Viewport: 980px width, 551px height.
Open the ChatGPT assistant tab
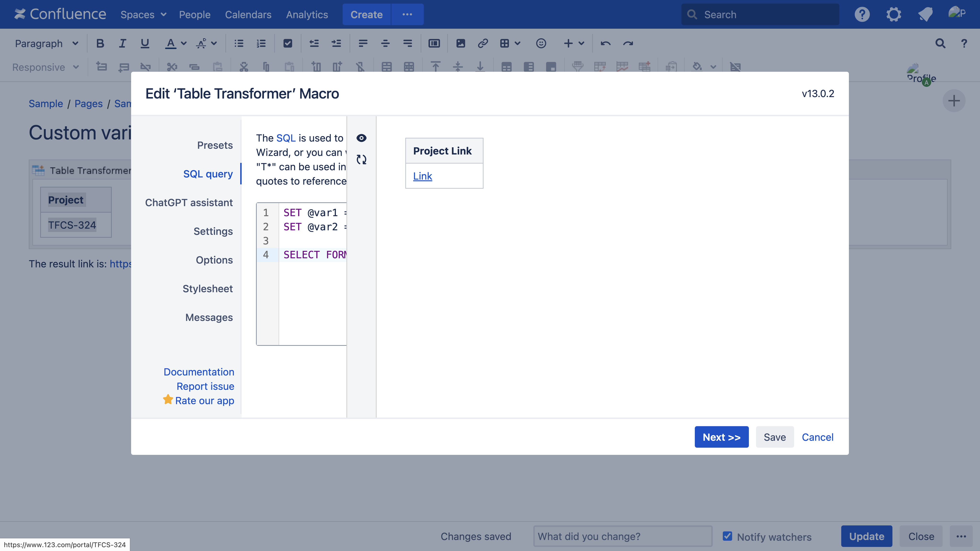coord(189,202)
